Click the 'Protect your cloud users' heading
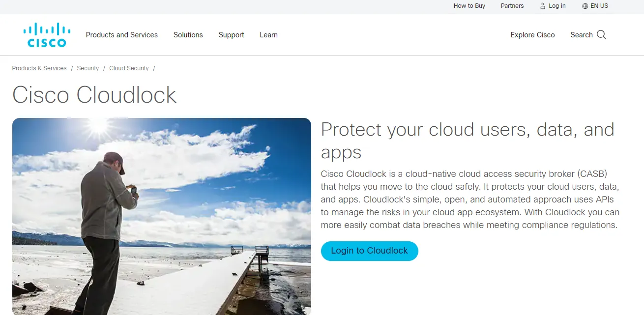Screen dimensions: 644x315 (x=468, y=141)
